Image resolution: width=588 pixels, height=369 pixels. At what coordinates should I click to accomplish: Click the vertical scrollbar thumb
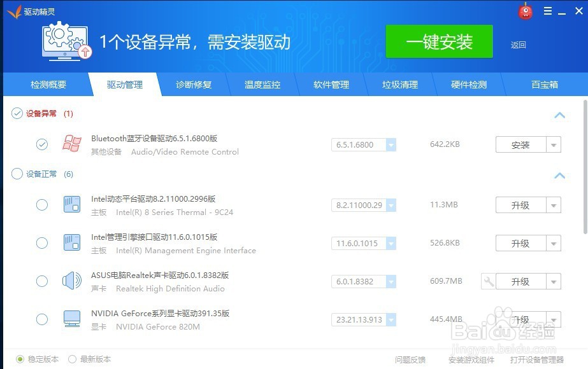pos(585,167)
